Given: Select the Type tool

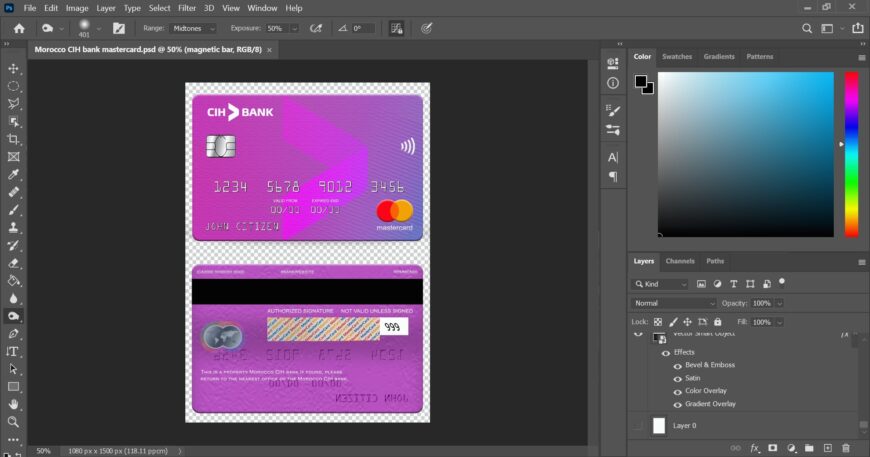Looking at the screenshot, I should (13, 352).
